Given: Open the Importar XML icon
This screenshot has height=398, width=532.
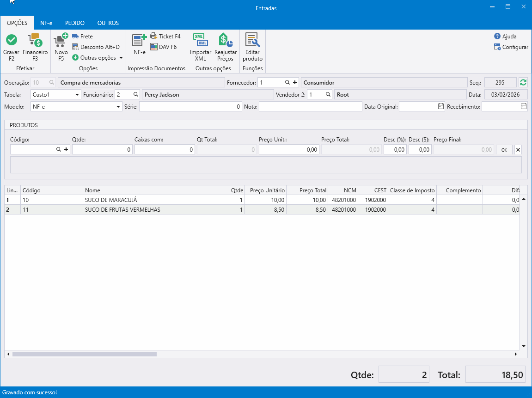Looking at the screenshot, I should (x=201, y=41).
